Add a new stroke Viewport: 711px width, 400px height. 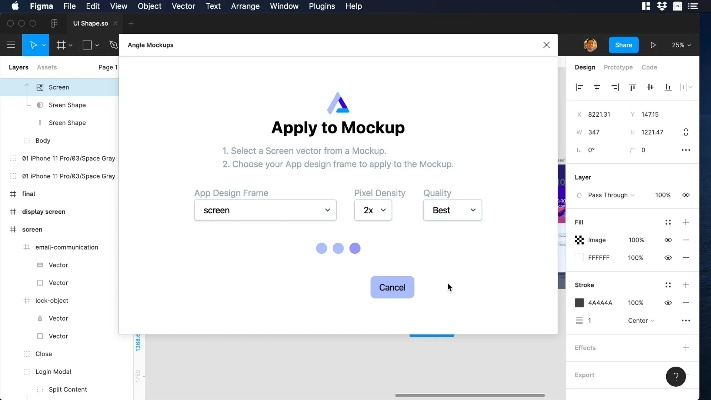point(686,285)
